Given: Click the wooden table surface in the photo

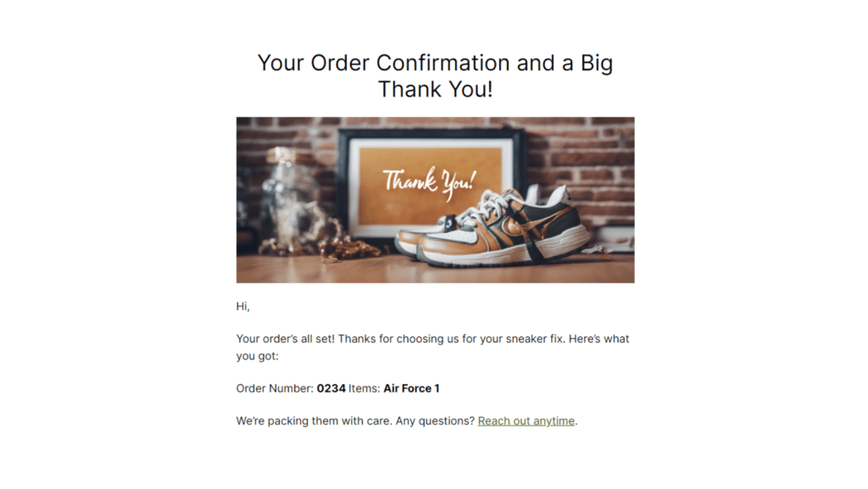Looking at the screenshot, I should tap(339, 270).
